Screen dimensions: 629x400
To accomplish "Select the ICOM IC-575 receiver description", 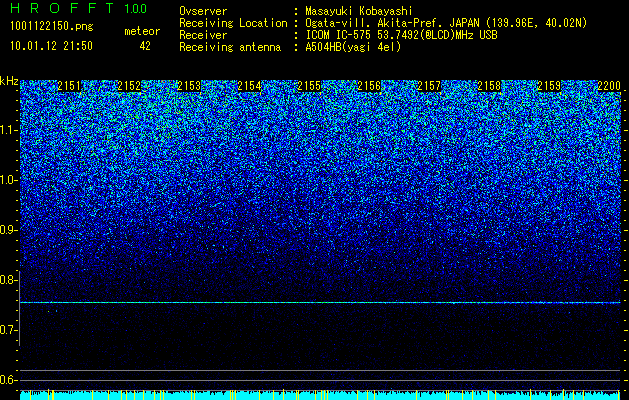I will [x=401, y=35].
